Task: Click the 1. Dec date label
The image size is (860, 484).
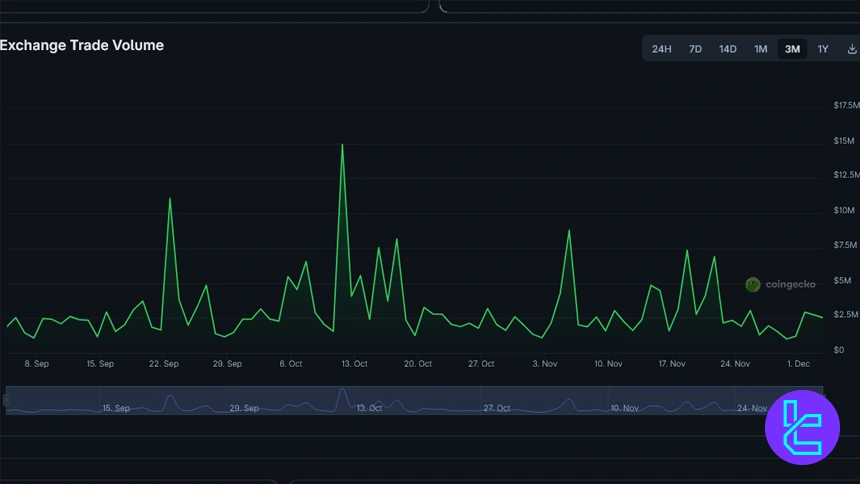Action: (799, 364)
